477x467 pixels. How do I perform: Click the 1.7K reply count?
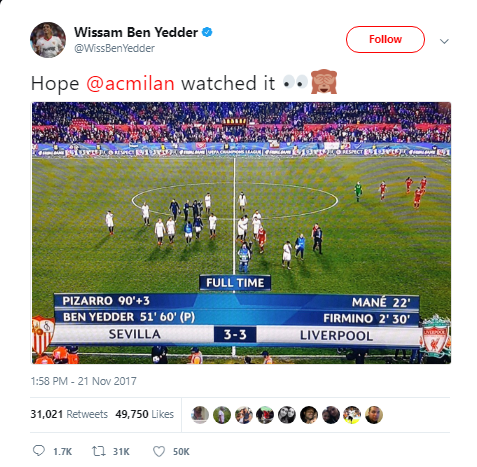coord(62,452)
